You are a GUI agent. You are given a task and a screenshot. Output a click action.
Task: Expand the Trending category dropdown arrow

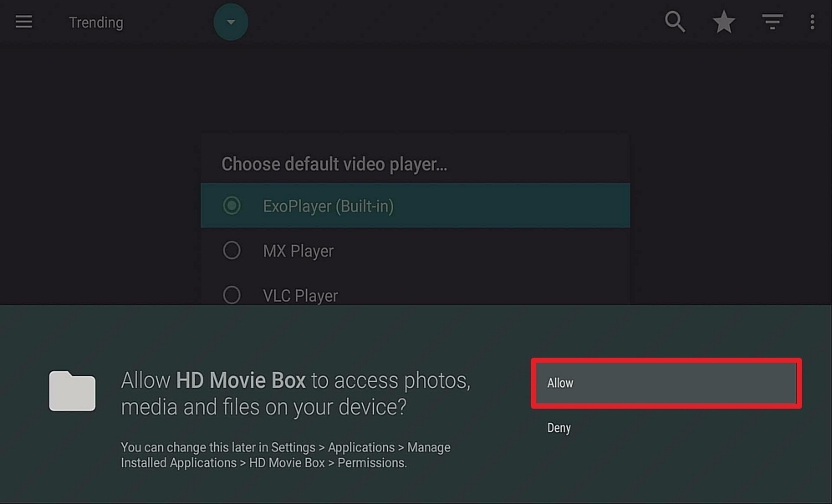point(231,23)
